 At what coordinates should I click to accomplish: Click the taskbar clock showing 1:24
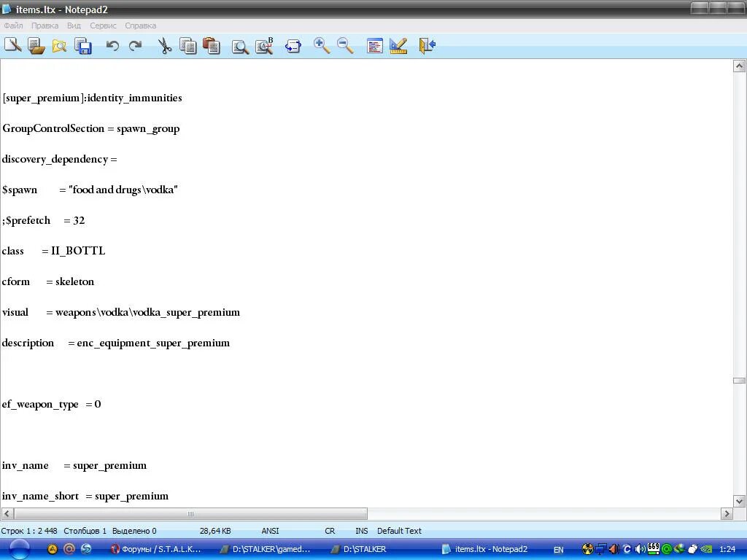pos(727,549)
